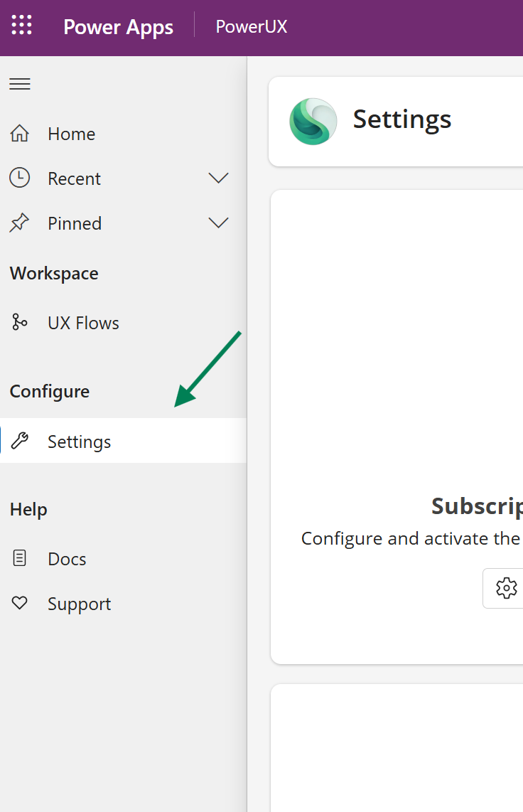Open Pinned in the sidebar
Viewport: 523px width, 812px height.
pos(123,223)
